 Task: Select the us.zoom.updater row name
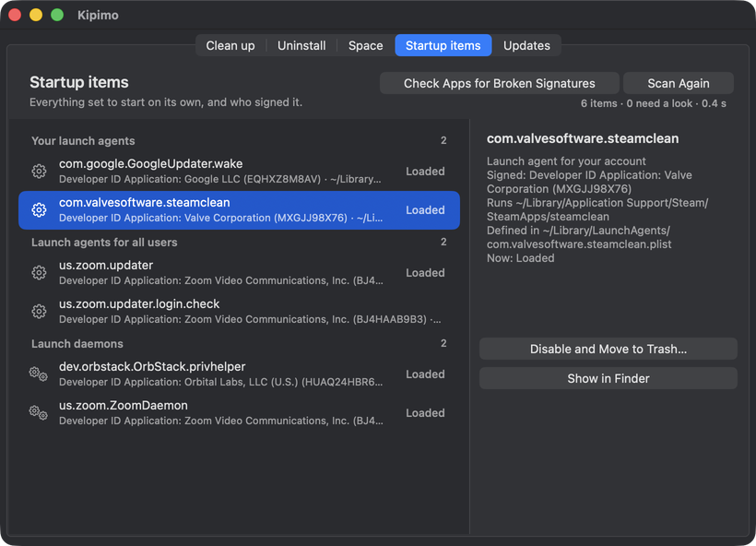pos(106,265)
